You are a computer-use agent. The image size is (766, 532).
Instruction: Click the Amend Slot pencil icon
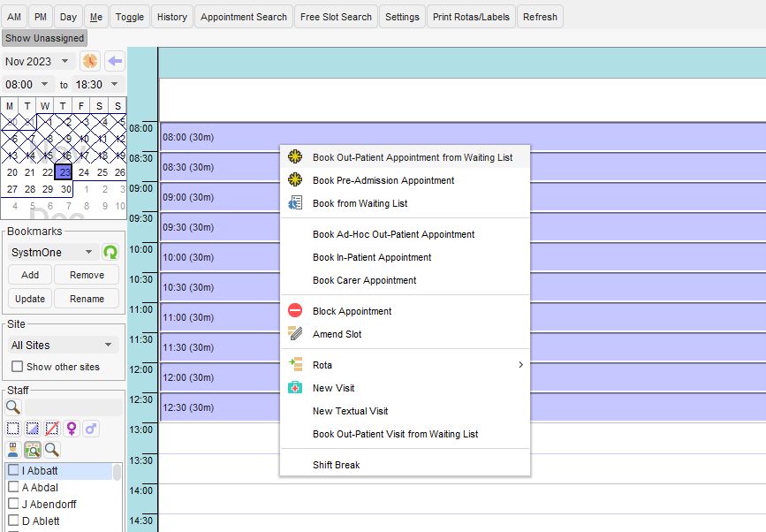[x=295, y=333]
